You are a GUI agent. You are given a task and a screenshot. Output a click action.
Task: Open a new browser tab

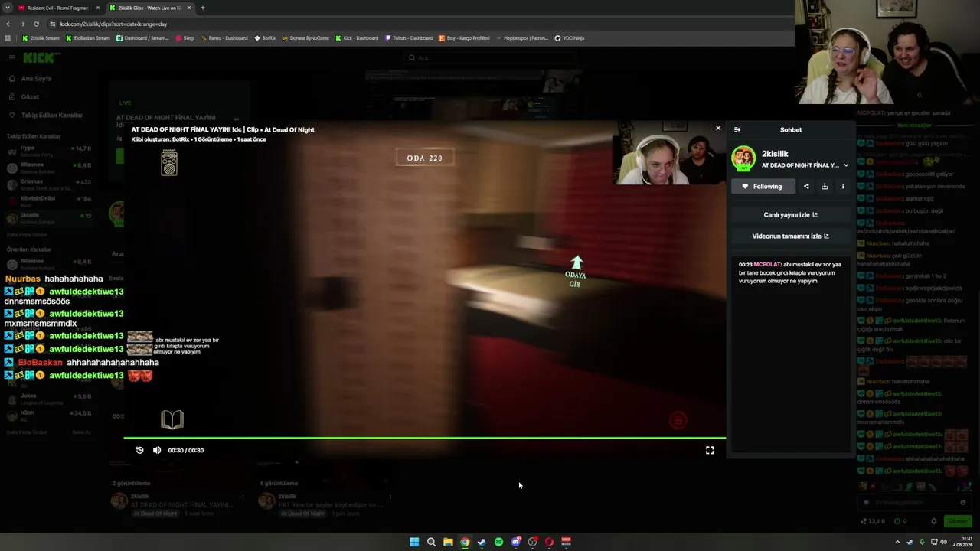pyautogui.click(x=202, y=8)
